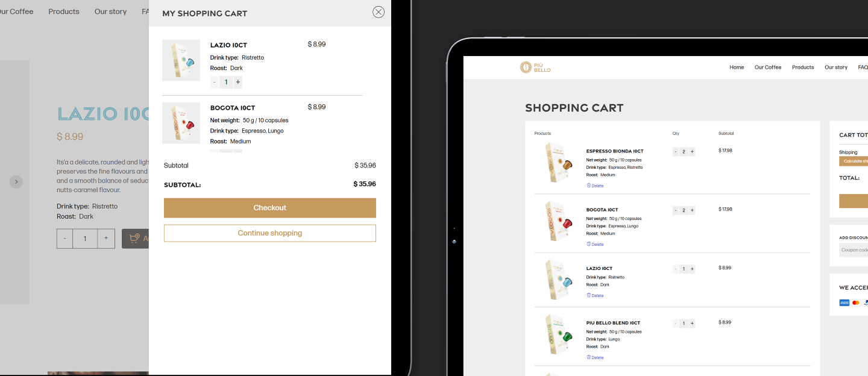868x376 pixels.
Task: Decrease Piu Bello Blend quantity on tablet
Action: (676, 324)
